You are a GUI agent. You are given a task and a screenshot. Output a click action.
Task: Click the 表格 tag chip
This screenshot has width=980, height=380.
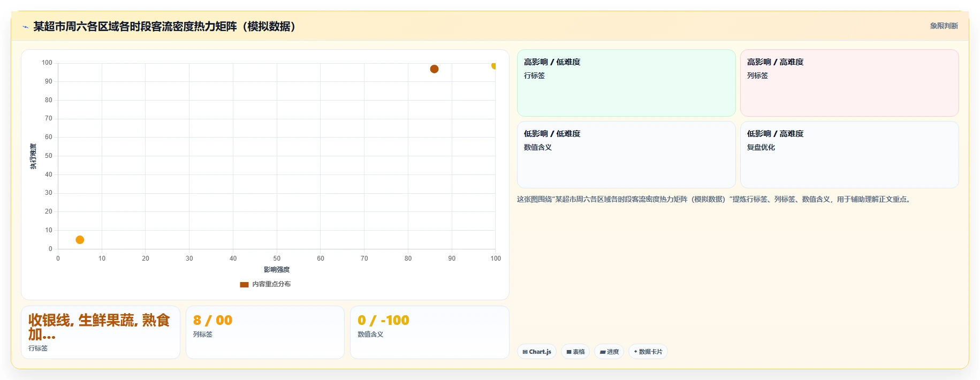575,352
